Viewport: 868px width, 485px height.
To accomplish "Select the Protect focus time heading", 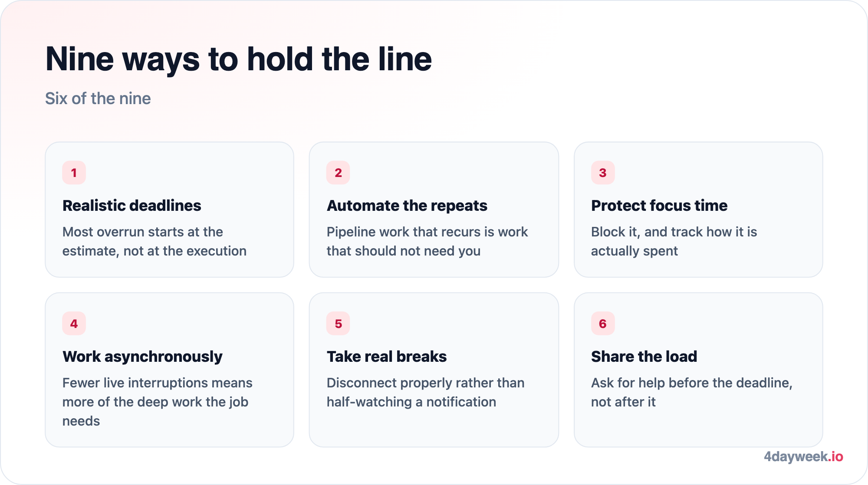I will (659, 206).
